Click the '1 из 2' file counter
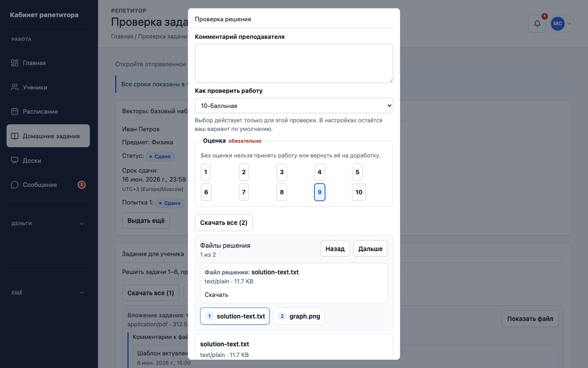588x368 pixels. pos(208,255)
